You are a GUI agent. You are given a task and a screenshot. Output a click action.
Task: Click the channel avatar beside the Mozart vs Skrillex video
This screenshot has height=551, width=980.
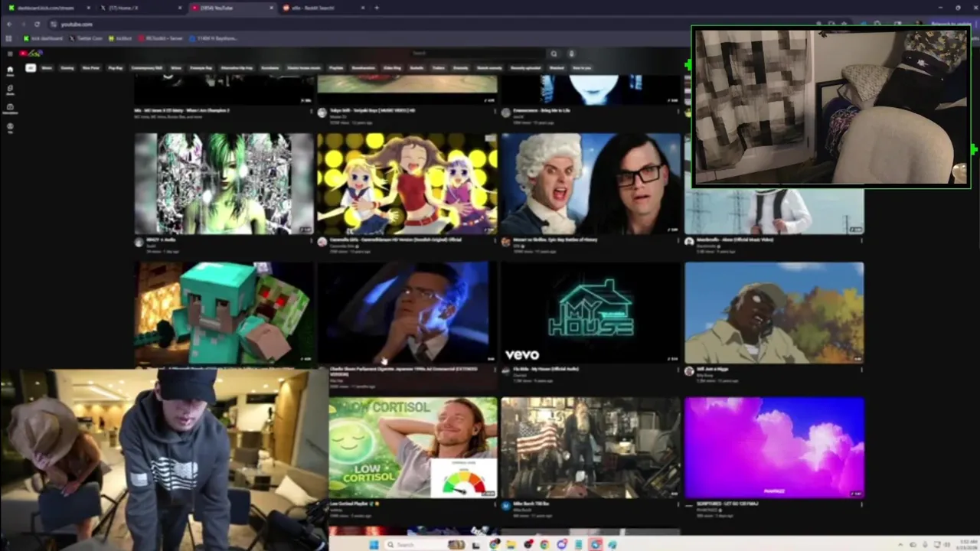pyautogui.click(x=505, y=242)
